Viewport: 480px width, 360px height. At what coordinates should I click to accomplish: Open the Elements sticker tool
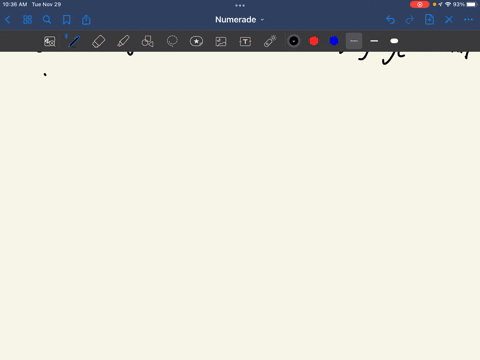coord(196,41)
